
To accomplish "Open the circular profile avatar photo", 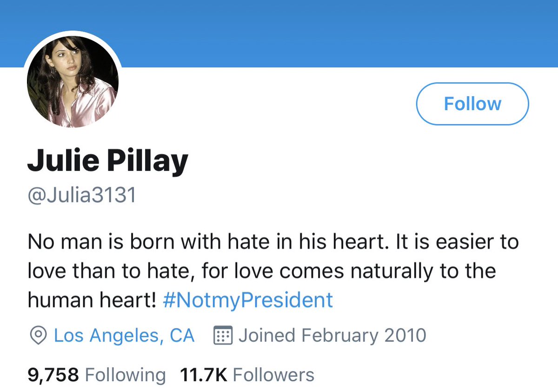I will 73,82.
